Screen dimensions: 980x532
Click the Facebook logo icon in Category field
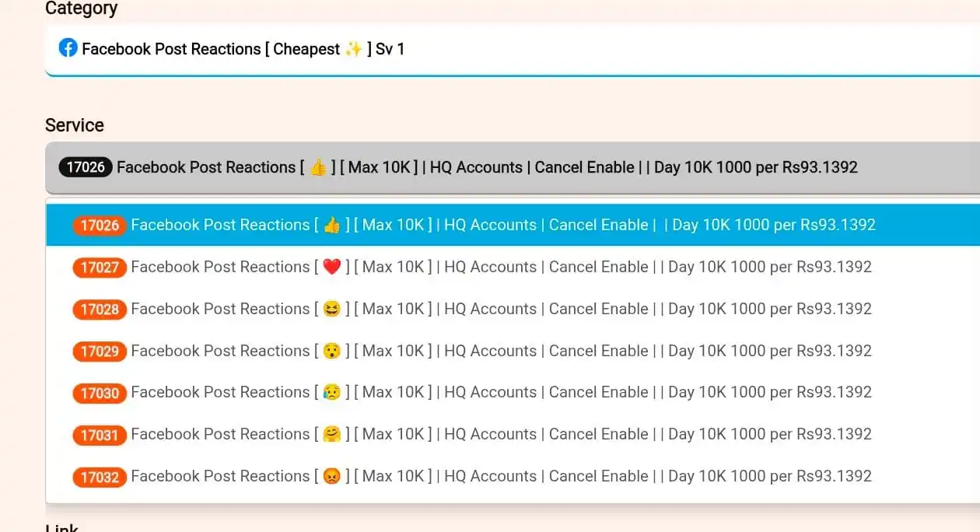point(68,48)
